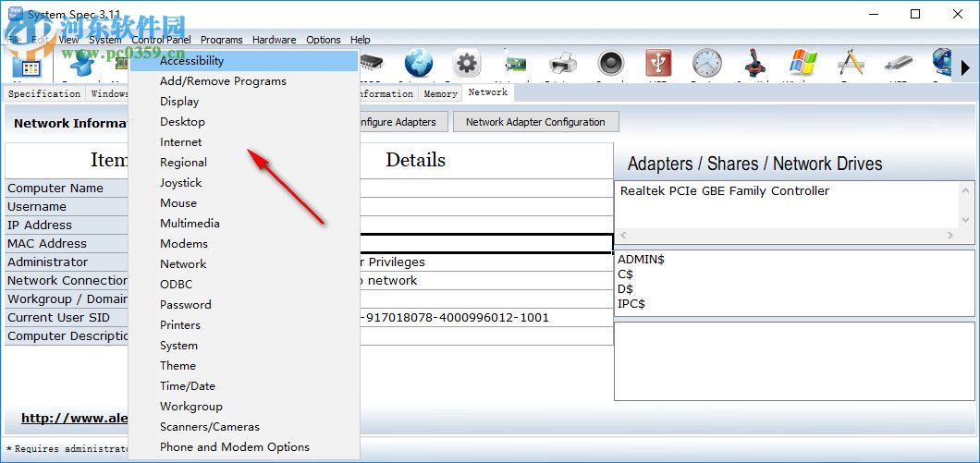Select the D$ share
Viewport: 980px width, 463px height.
626,289
